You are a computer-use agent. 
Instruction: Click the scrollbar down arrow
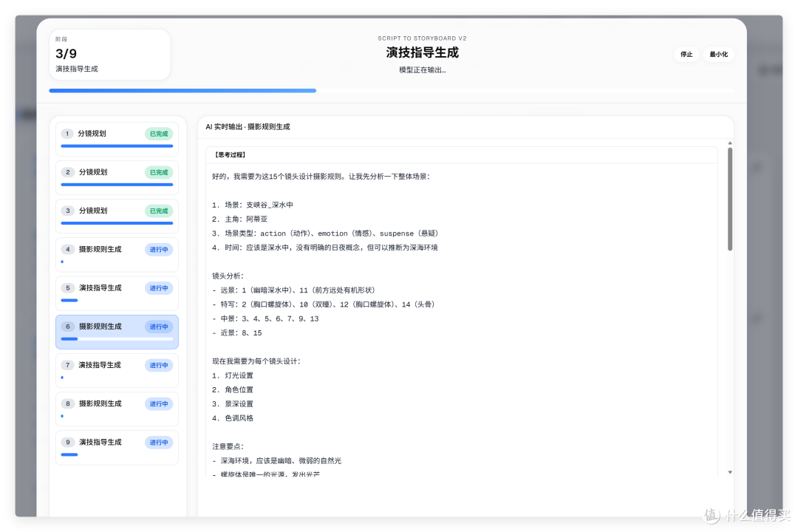pyautogui.click(x=730, y=472)
